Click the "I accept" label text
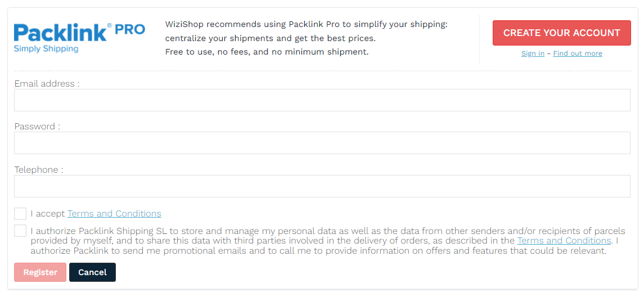 48,214
